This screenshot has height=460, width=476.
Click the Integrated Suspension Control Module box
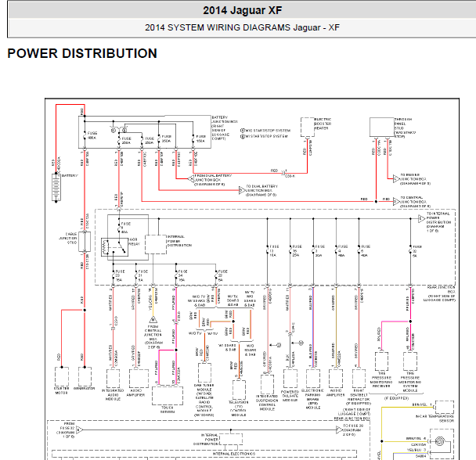268,384
